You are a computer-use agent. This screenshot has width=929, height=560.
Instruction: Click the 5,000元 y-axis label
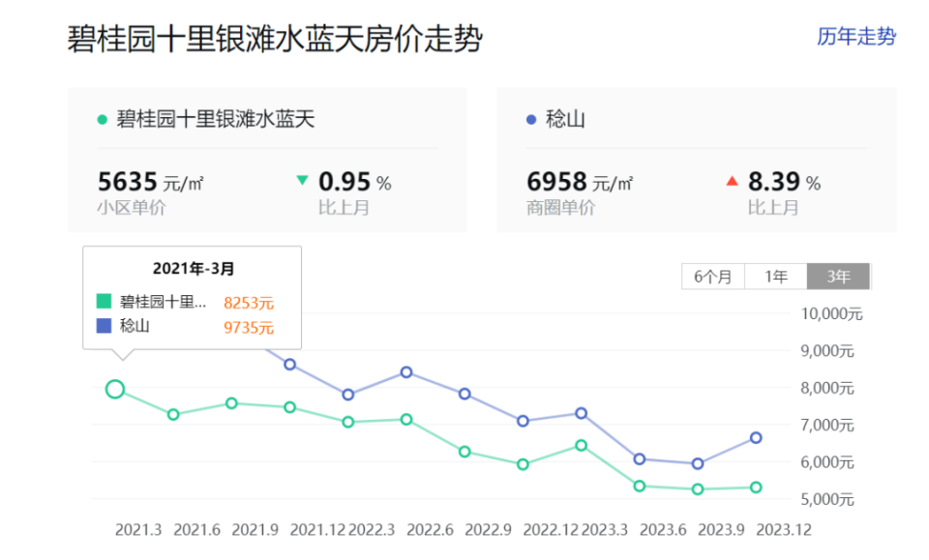(827, 500)
